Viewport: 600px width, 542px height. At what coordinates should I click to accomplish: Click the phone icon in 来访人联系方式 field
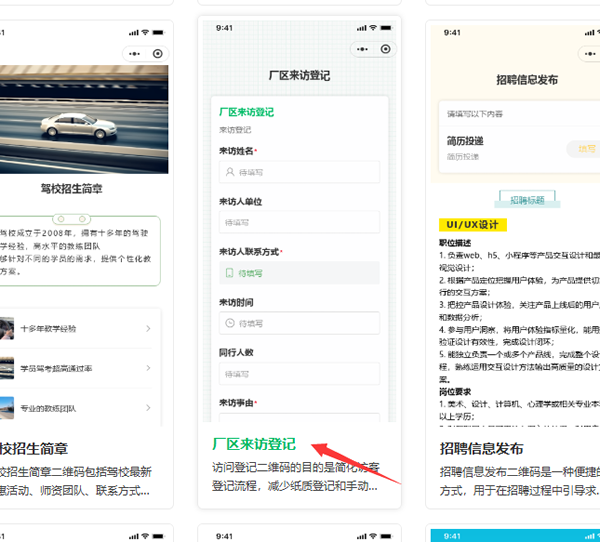(x=229, y=273)
